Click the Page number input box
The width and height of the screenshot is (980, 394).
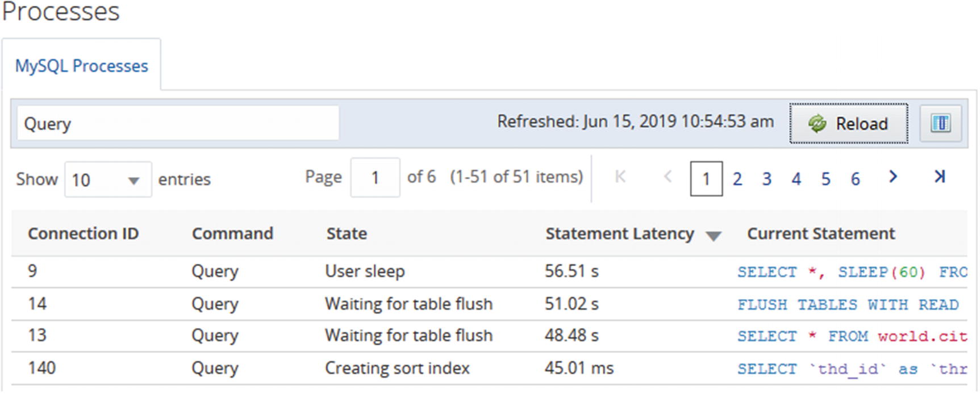[375, 178]
